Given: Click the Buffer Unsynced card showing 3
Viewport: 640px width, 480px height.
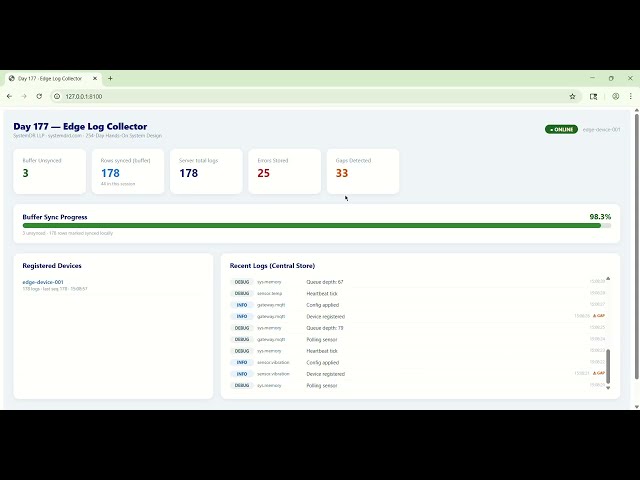Looking at the screenshot, I should (50, 171).
